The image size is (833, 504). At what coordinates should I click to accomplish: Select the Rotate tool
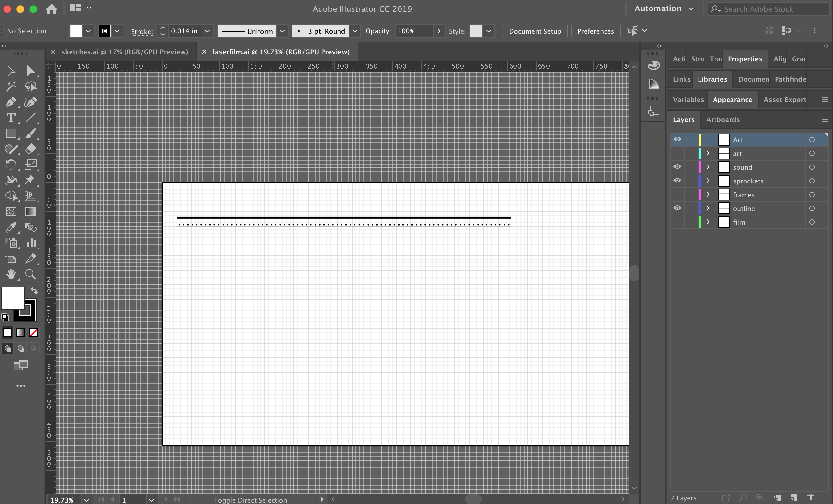tap(11, 165)
